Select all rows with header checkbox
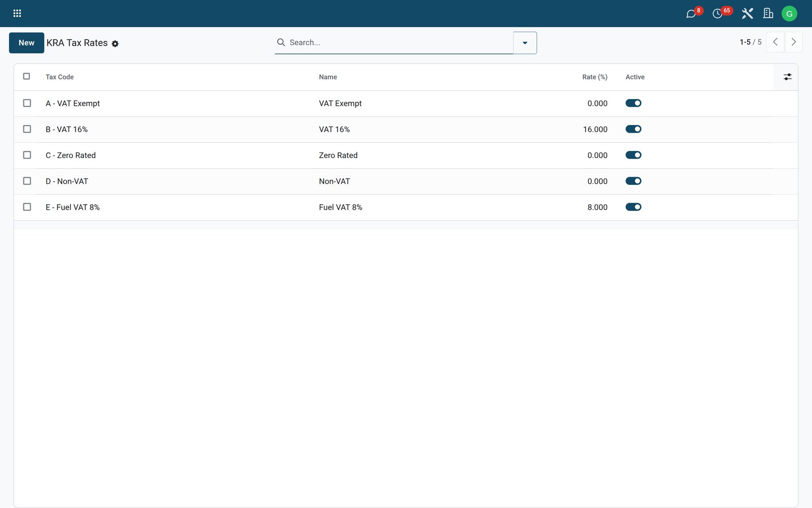The image size is (812, 508). coord(26,76)
